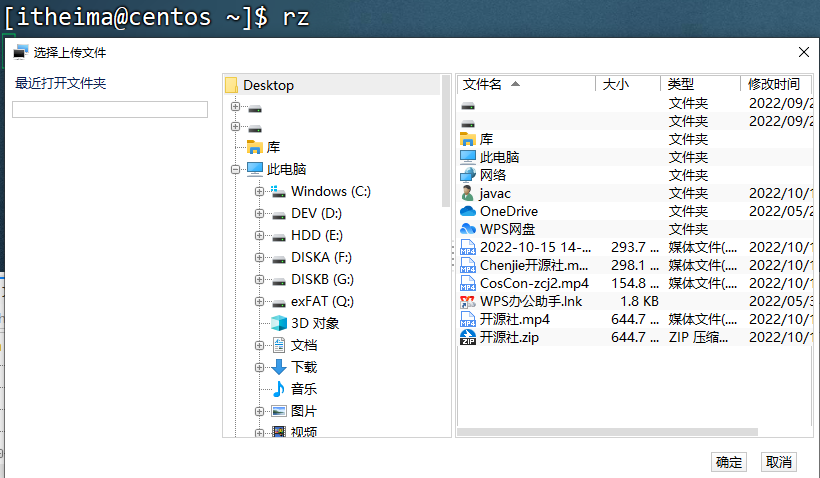Click the 音乐 music note icon
820x478 pixels.
[x=279, y=389]
